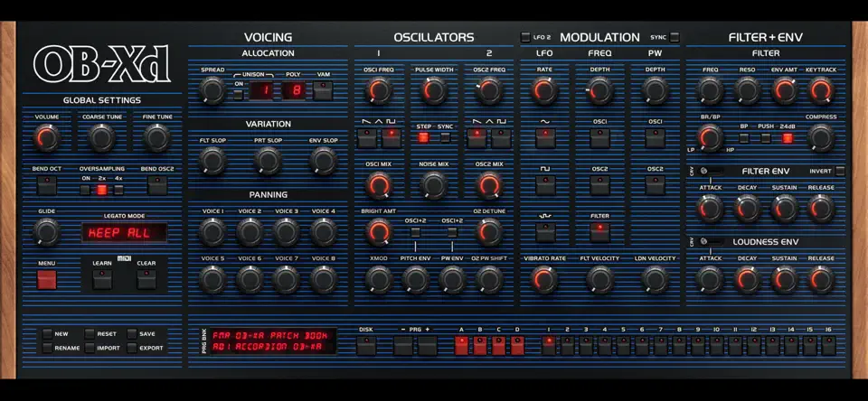868x401 pixels.
Task: Select bank B button
Action: click(x=480, y=345)
